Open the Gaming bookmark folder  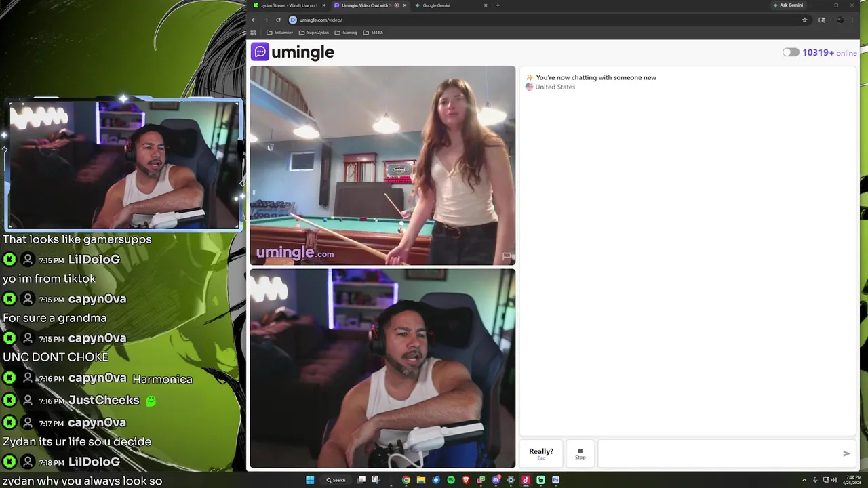pyautogui.click(x=345, y=32)
